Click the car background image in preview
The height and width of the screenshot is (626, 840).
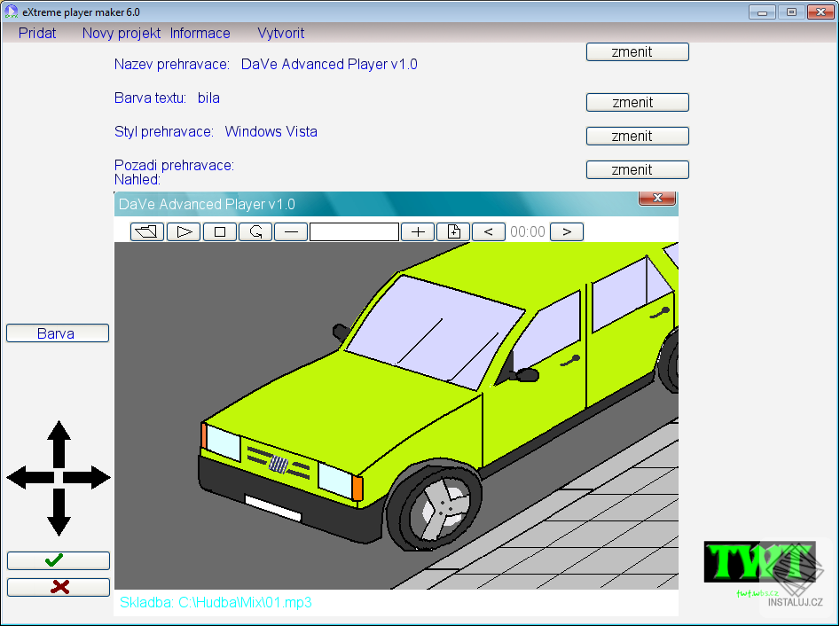(396, 416)
